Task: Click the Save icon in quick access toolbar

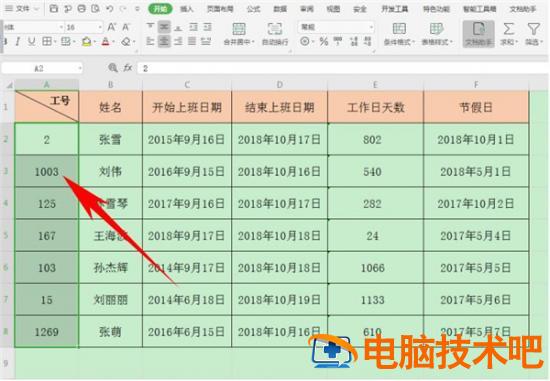Action: (x=54, y=9)
